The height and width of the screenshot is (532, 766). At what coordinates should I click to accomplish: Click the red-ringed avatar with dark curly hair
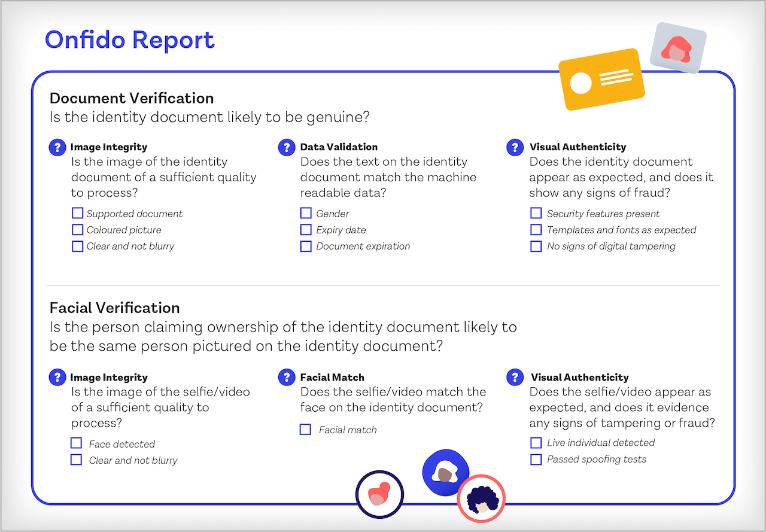click(482, 498)
